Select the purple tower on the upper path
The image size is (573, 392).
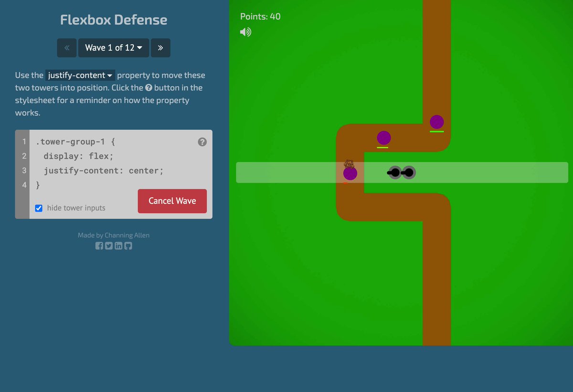383,138
